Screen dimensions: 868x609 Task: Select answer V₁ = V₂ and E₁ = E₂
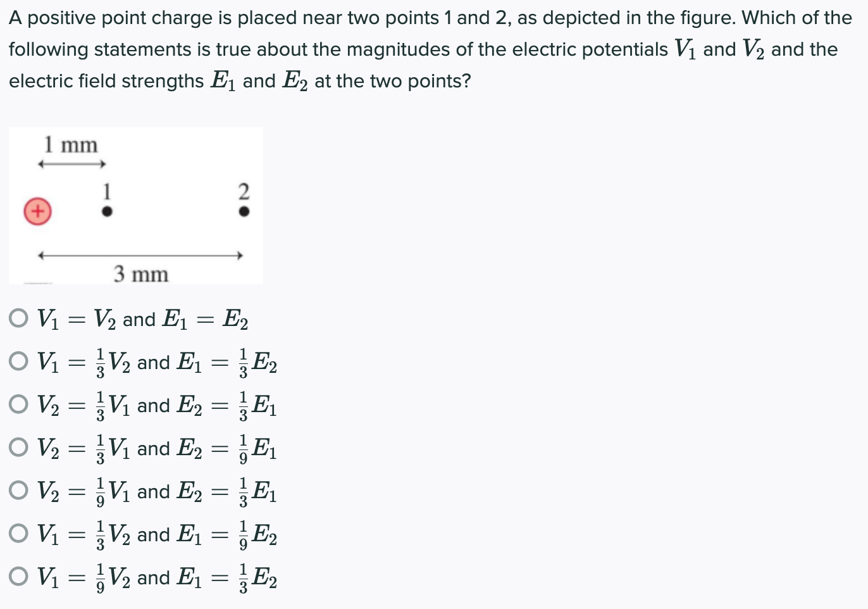[x=18, y=318]
